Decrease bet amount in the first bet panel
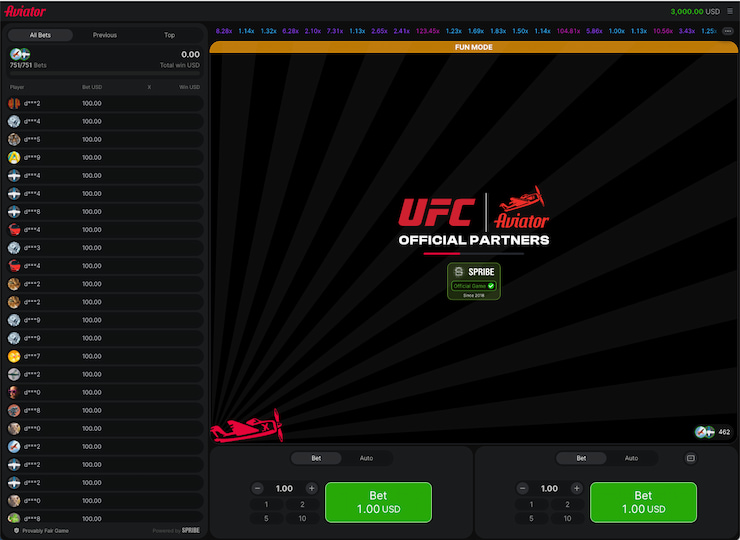 [257, 489]
